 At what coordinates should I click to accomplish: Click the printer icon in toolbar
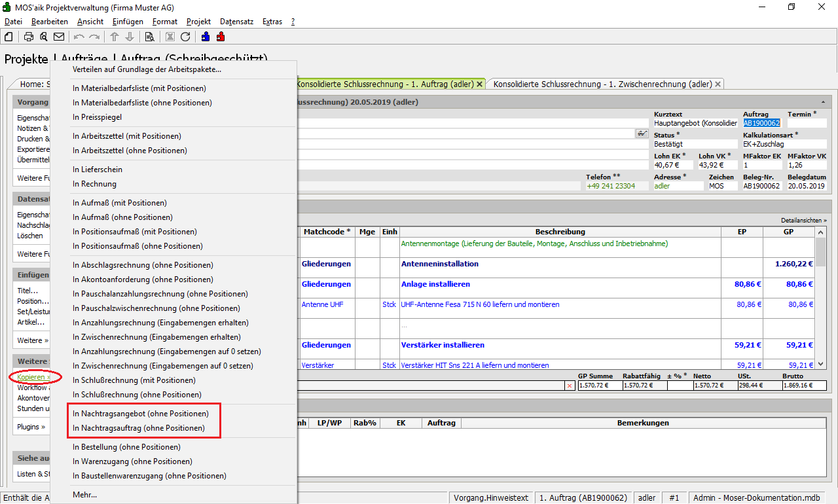[29, 37]
